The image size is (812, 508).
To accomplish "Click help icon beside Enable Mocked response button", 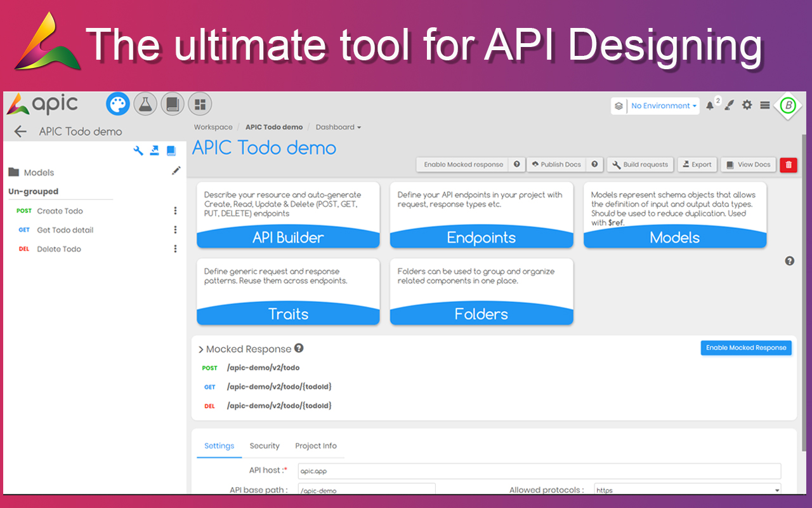I will point(517,164).
